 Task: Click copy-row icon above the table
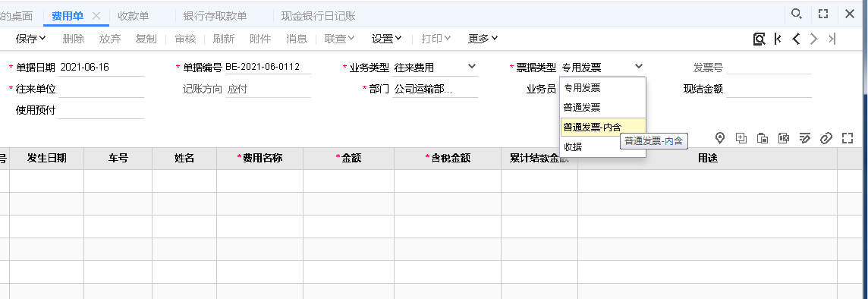pyautogui.click(x=763, y=138)
